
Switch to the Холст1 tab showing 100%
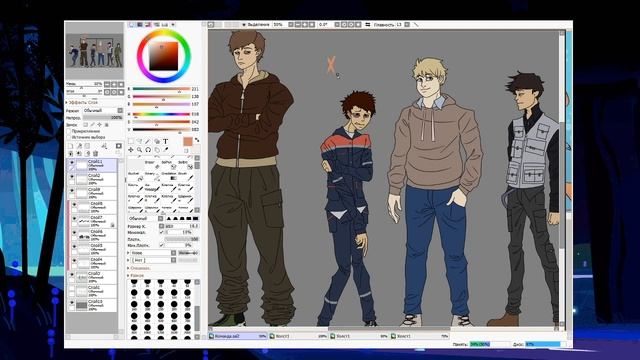[299, 336]
